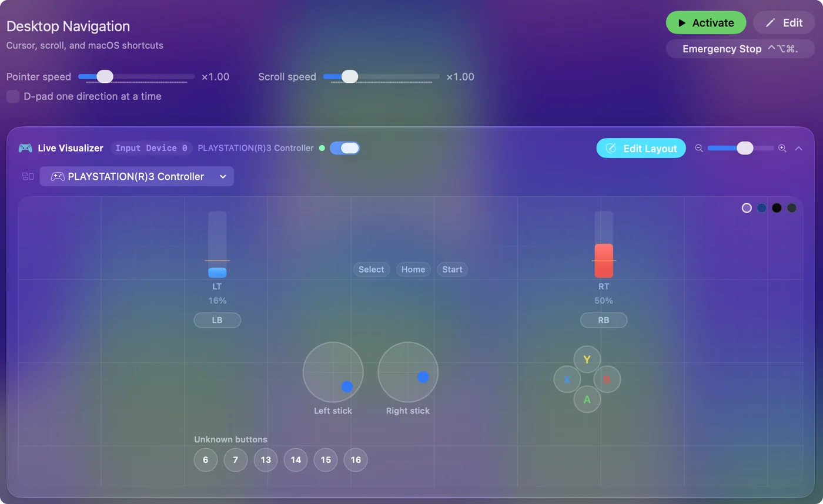
Task: Click the zoom out magnifier icon
Action: tap(699, 148)
